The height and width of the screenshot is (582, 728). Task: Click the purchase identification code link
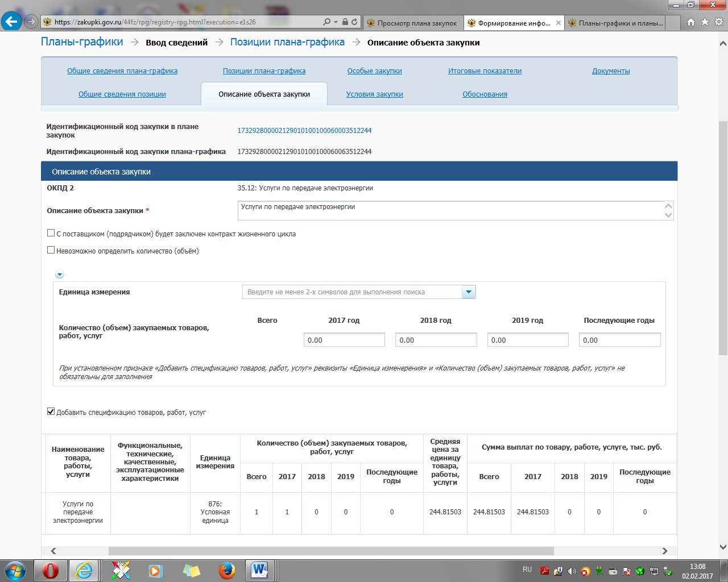(x=304, y=131)
